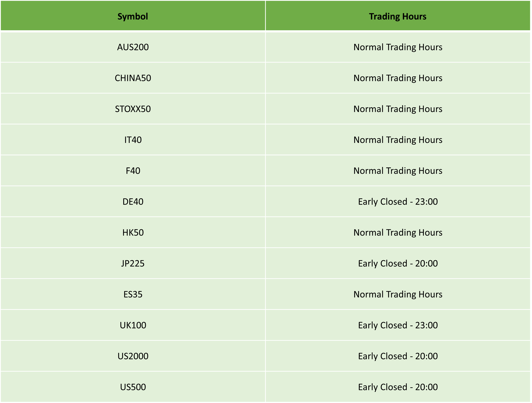Image resolution: width=532 pixels, height=403 pixels.
Task: Select the AUS200 symbol cell
Action: (133, 47)
